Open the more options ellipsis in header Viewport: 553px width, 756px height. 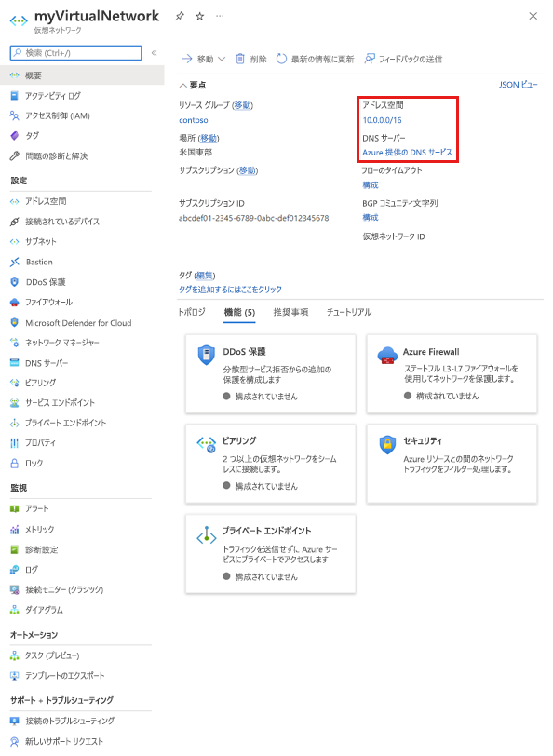(220, 17)
